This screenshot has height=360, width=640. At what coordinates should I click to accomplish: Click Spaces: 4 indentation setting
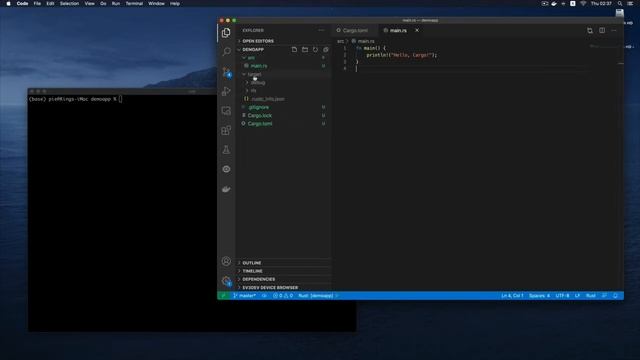(539, 296)
